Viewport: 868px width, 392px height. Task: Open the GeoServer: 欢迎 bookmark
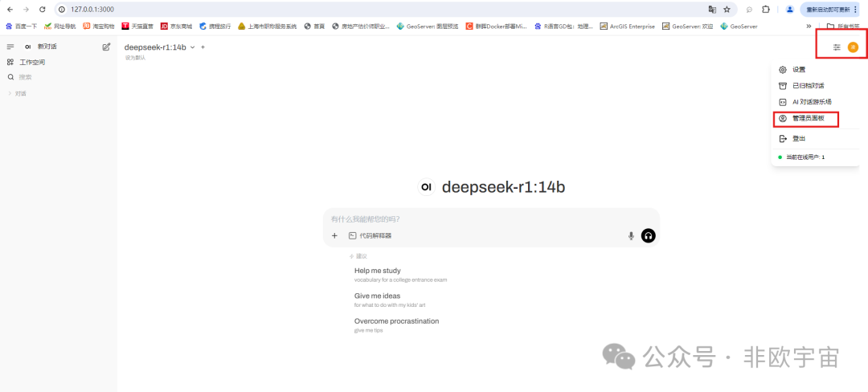point(687,26)
